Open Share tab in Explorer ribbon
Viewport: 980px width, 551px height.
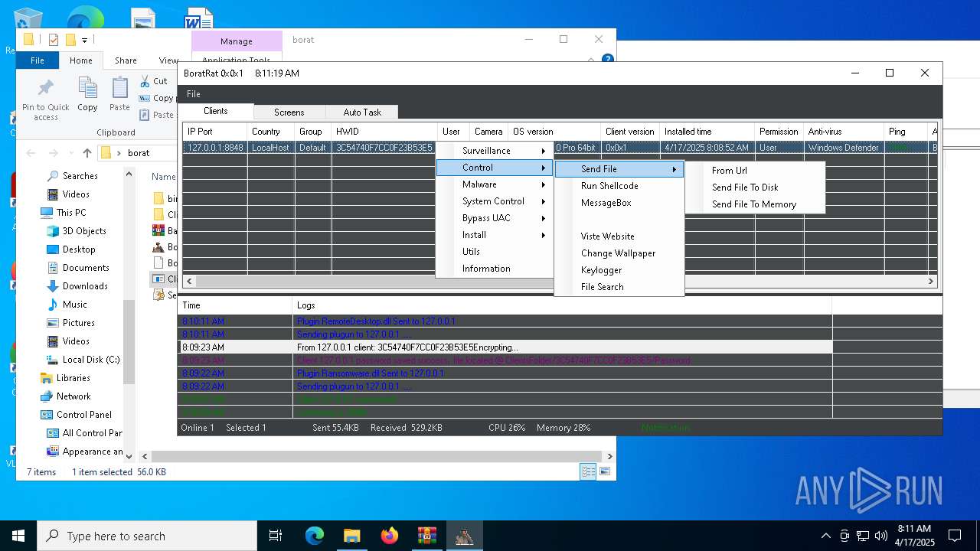coord(126,60)
